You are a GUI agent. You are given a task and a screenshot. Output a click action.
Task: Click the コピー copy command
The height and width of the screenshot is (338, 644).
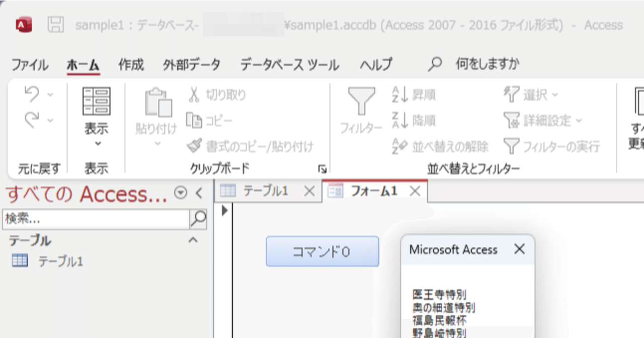(x=210, y=120)
